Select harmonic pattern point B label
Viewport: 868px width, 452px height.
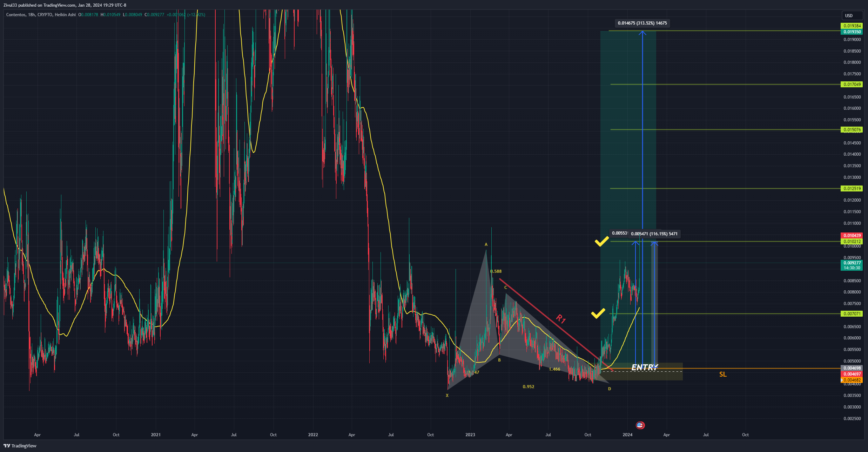pos(499,360)
